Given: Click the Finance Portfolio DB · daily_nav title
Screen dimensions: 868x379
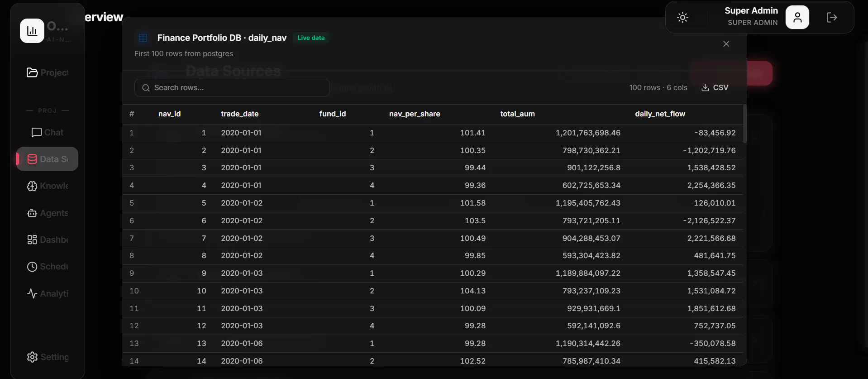Looking at the screenshot, I should pos(222,38).
